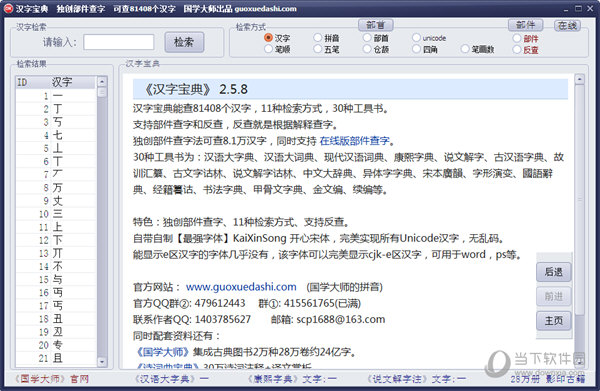The image size is (600, 391).
Task: Select the 拼音 search mode
Action: click(318, 37)
